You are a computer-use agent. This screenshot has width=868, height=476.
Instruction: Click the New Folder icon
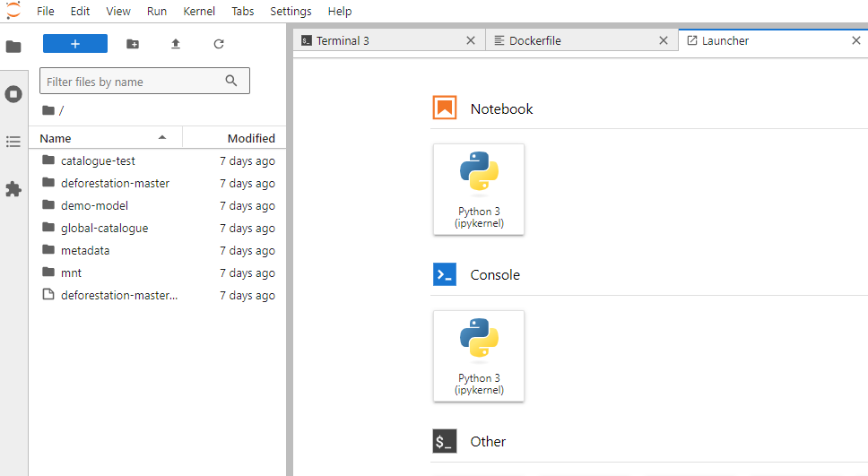point(133,44)
